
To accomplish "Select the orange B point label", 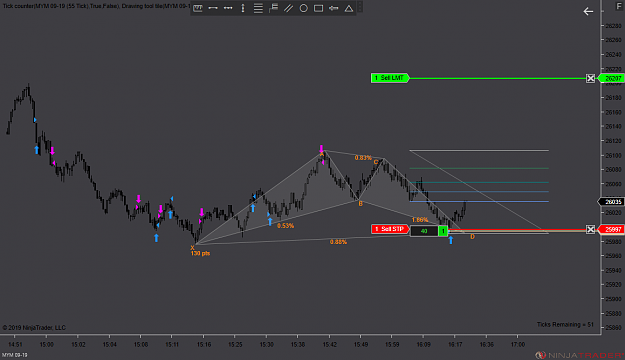I will pyautogui.click(x=360, y=204).
